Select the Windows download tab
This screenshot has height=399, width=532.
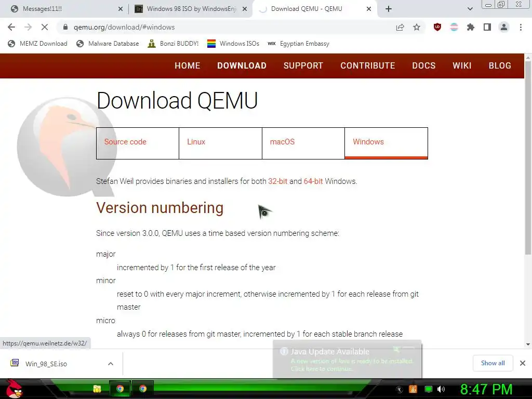click(386, 143)
